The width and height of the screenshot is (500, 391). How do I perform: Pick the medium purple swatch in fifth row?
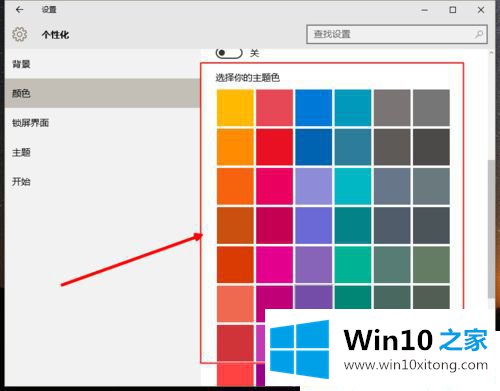tap(314, 264)
